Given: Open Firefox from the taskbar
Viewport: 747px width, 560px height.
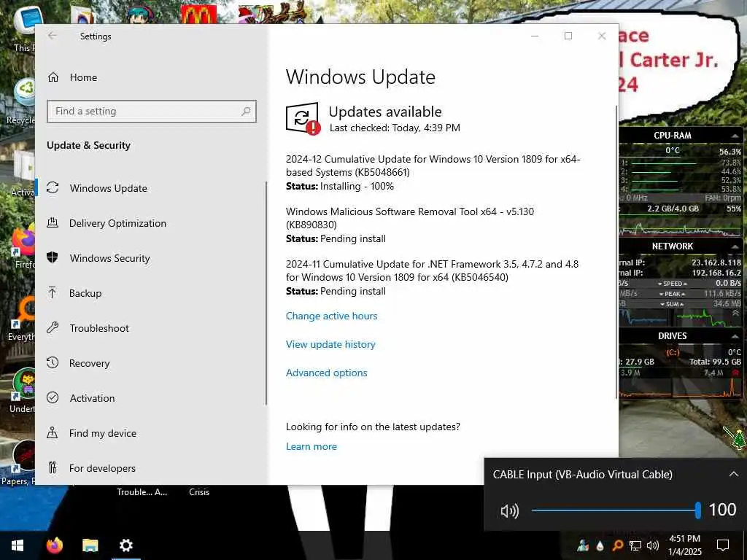Looking at the screenshot, I should pyautogui.click(x=55, y=545).
